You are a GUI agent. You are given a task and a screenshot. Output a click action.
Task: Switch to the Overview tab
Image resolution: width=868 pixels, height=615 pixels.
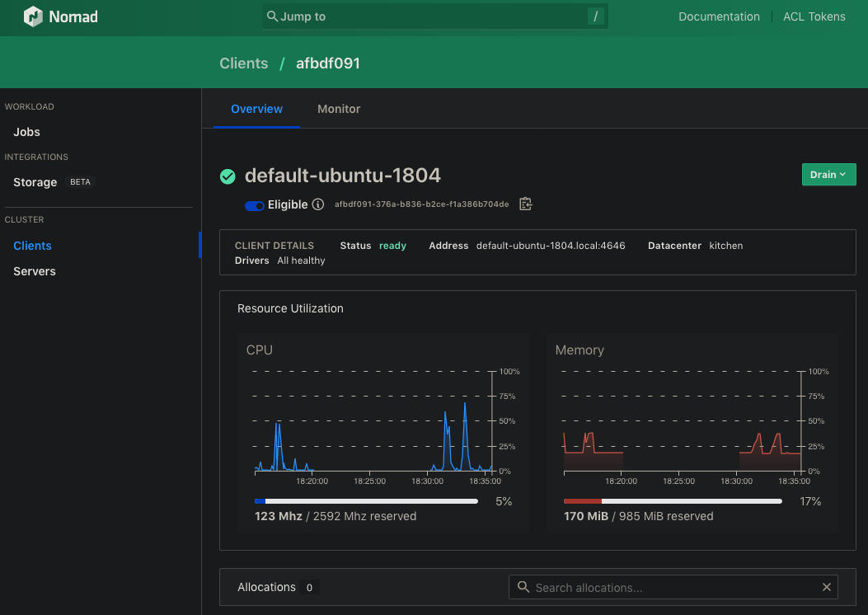pos(256,109)
